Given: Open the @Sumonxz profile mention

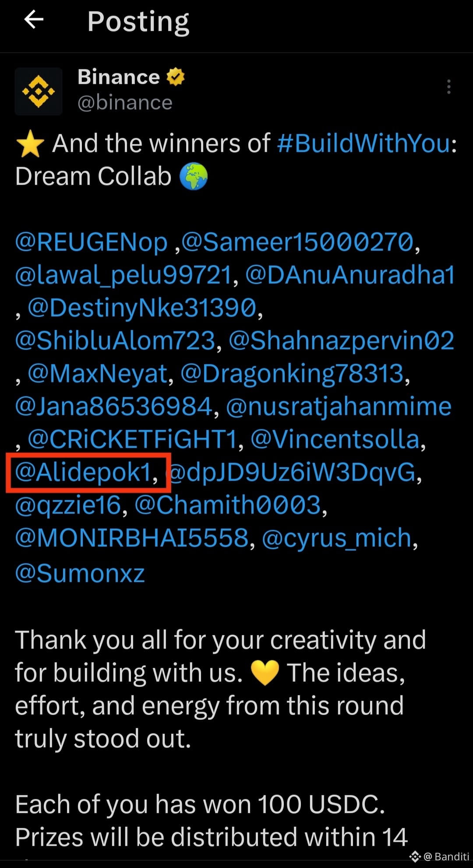Looking at the screenshot, I should click(80, 573).
